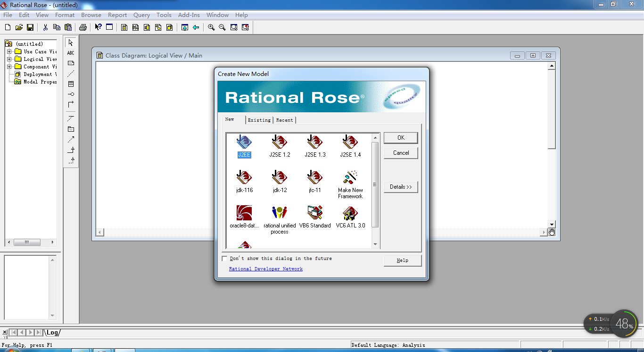Click browser tree horizontal scrollbar right arrow

click(52, 242)
